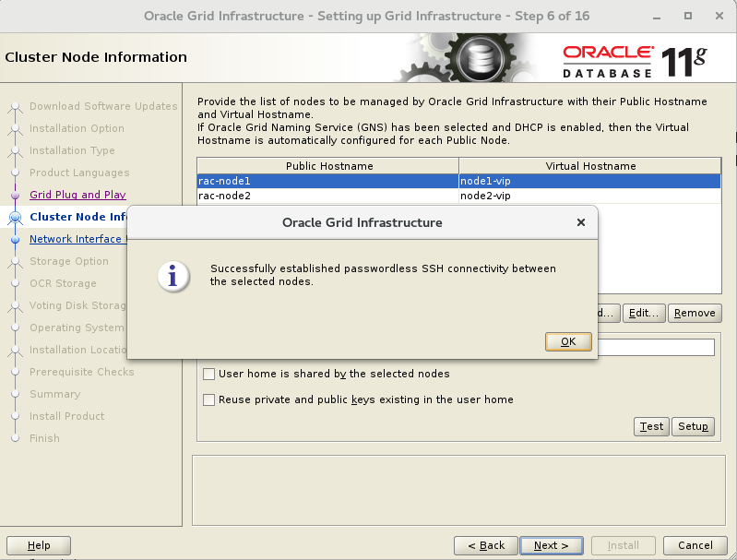Cancel the Grid Infrastructure installation
Screen dimensions: 737x560
[695, 545]
